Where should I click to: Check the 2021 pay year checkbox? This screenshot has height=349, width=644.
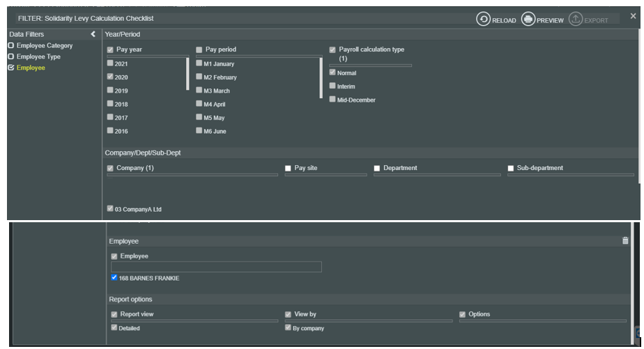tap(110, 63)
